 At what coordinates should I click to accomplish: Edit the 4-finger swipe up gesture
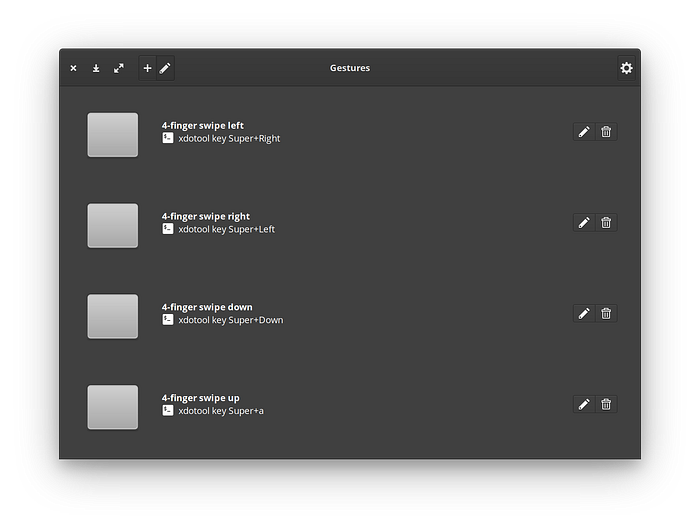point(584,404)
